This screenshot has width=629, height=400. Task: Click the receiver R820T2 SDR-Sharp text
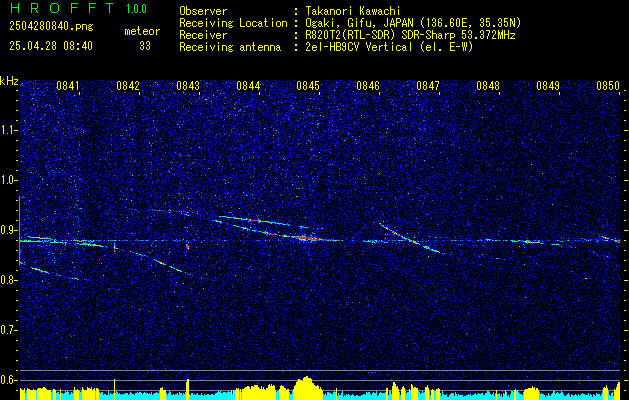(410, 35)
